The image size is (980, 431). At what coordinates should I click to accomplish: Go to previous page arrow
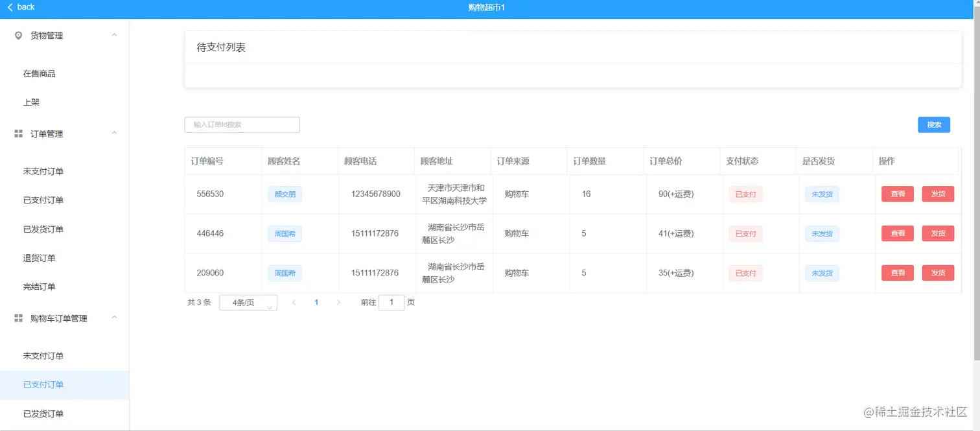click(x=294, y=303)
